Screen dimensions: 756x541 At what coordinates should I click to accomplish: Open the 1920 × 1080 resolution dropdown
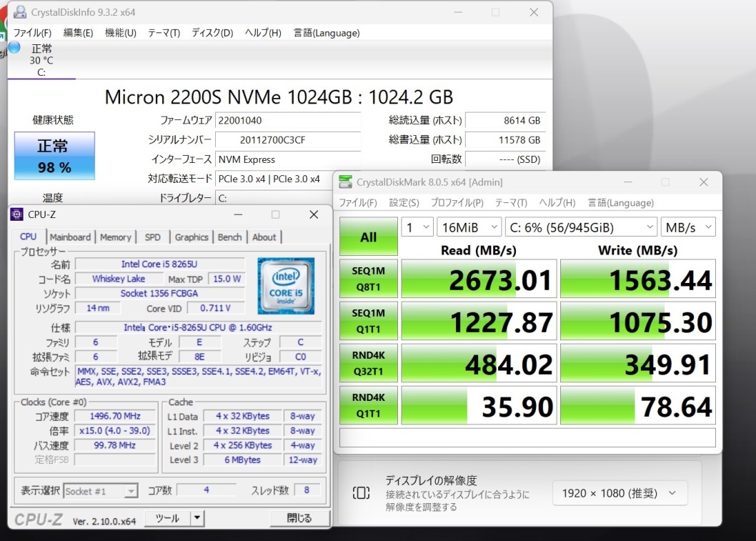click(620, 493)
